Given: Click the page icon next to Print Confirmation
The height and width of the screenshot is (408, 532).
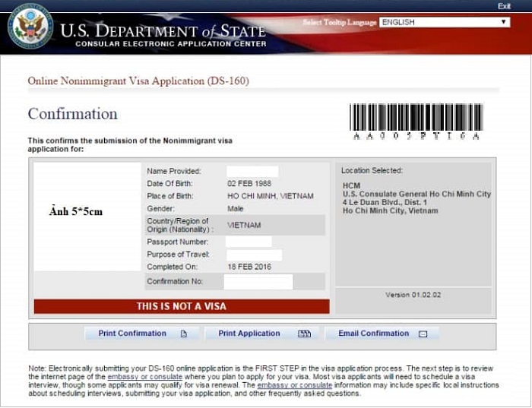Looking at the screenshot, I should (x=184, y=334).
